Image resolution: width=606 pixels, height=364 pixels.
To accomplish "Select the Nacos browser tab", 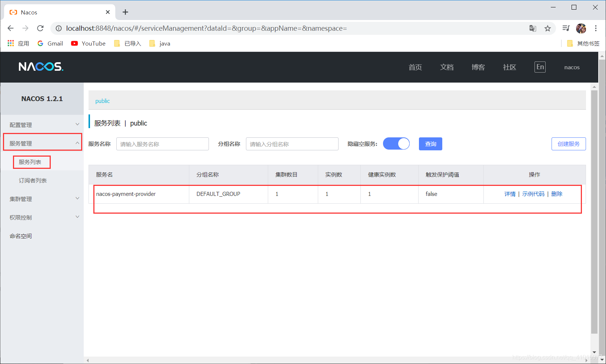I will (x=59, y=12).
